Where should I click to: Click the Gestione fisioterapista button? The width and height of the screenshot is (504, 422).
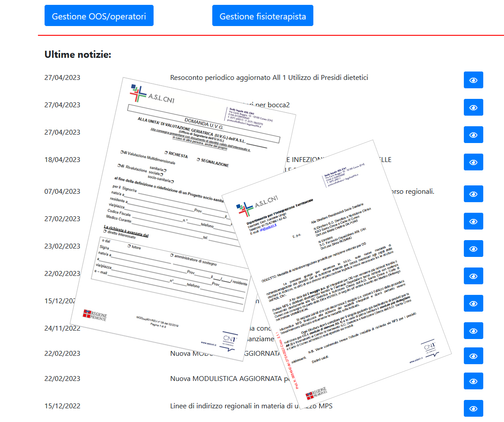pyautogui.click(x=263, y=16)
